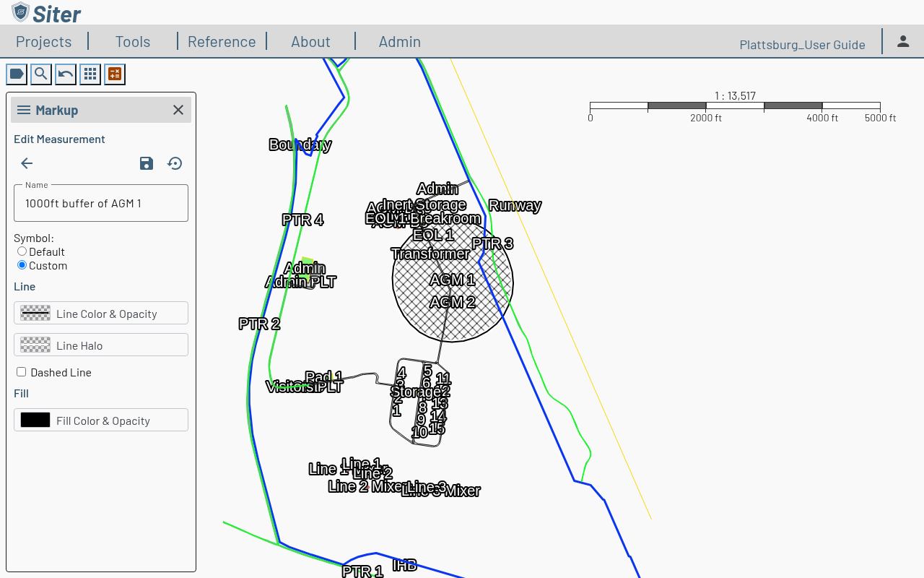
Task: Open the orange calculator tool
Action: [115, 74]
